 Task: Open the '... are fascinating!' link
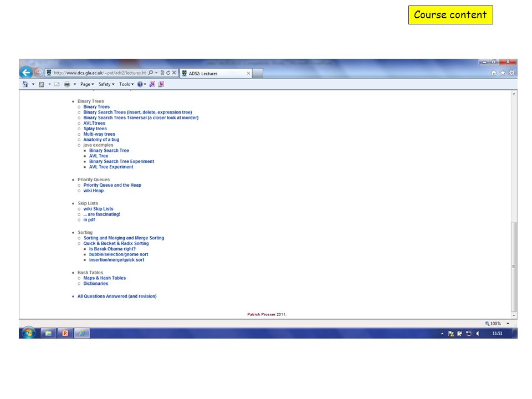[x=102, y=214]
